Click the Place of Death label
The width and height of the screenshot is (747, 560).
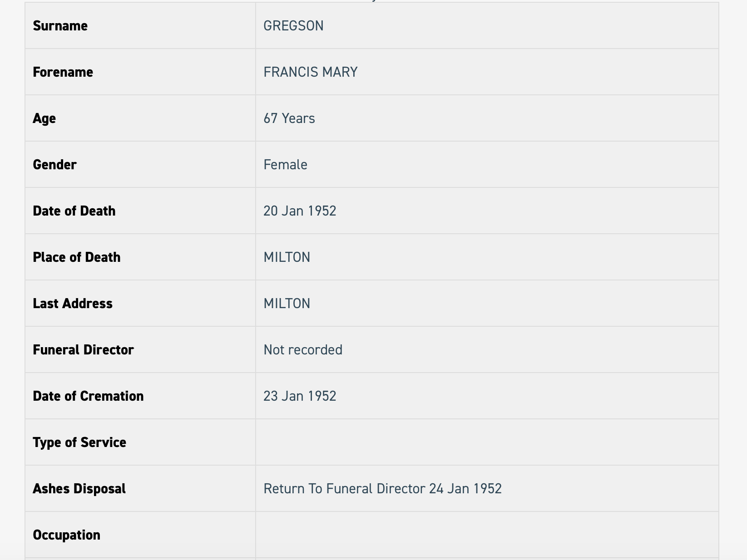(77, 257)
